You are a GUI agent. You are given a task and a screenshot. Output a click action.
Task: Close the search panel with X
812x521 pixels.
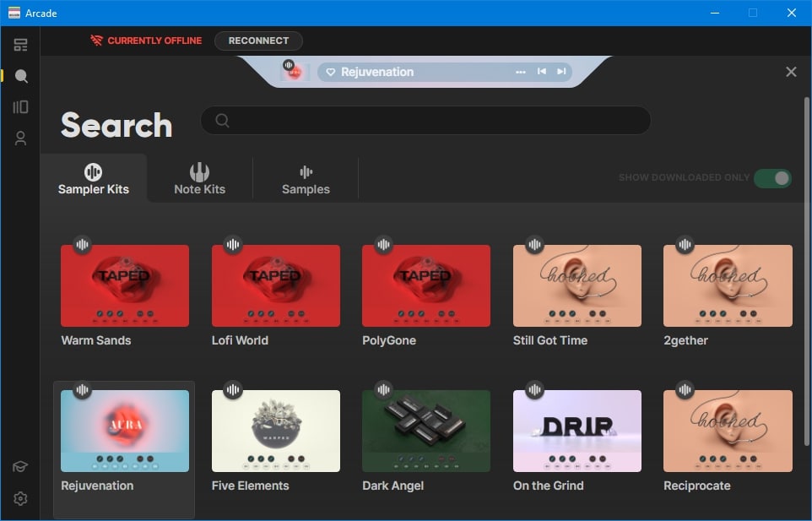[x=791, y=72]
